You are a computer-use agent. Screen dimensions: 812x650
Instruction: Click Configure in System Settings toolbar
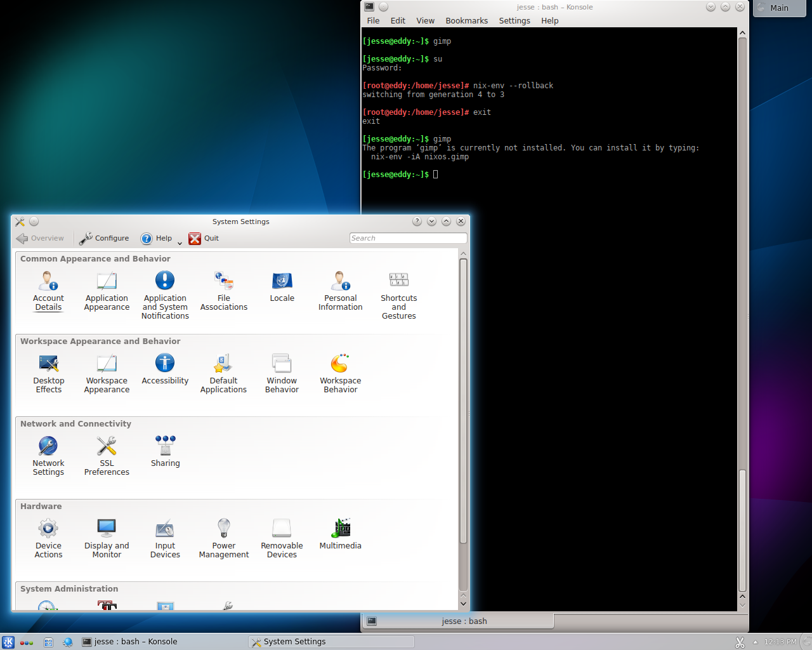coord(104,239)
